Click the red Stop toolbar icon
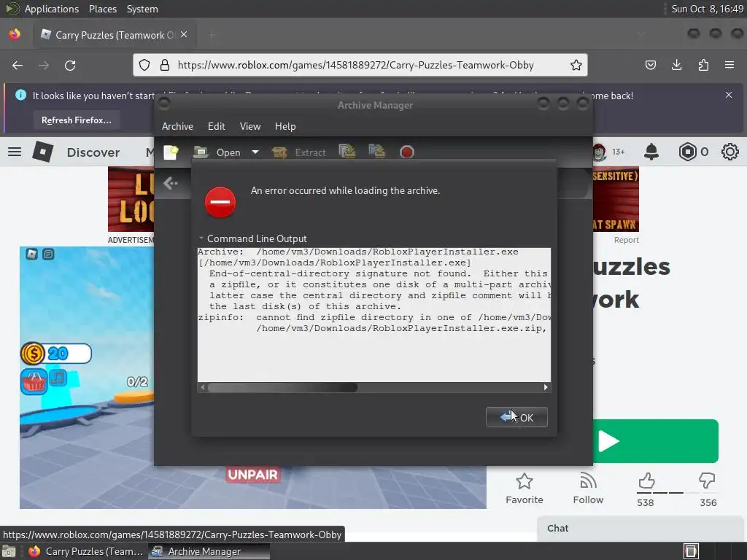Viewport: 747px width, 560px height. 406,152
